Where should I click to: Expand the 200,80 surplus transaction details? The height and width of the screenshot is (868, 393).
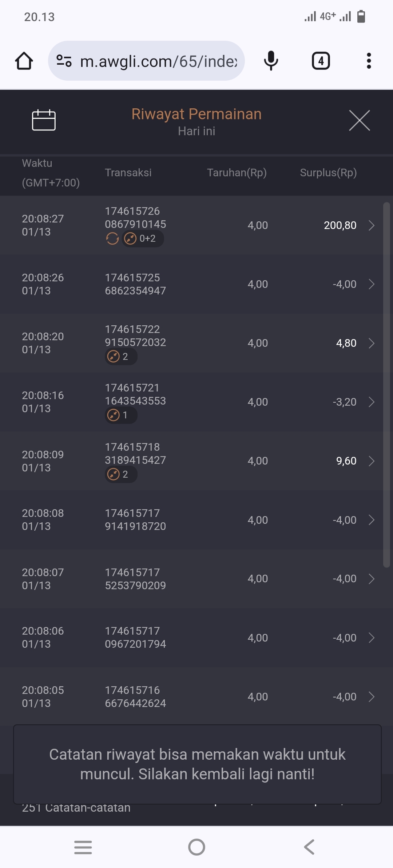coord(371,225)
